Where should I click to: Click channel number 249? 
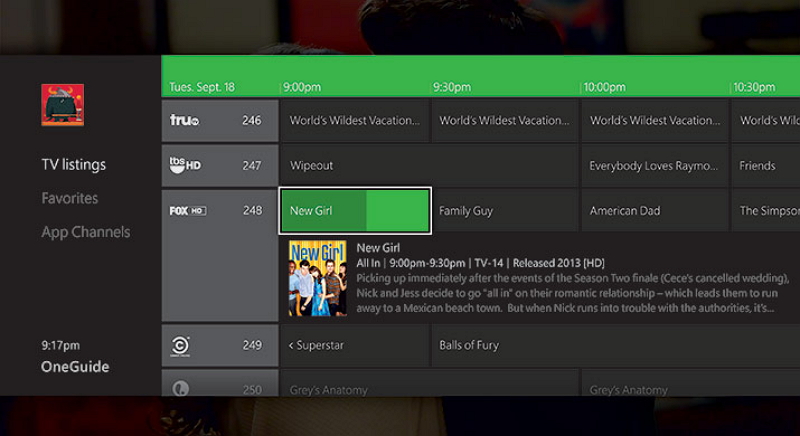click(x=252, y=345)
